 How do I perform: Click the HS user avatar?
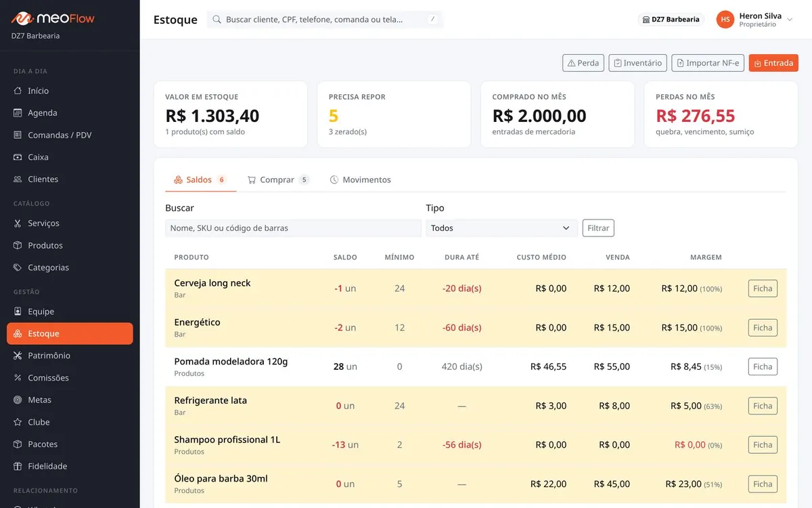(725, 20)
